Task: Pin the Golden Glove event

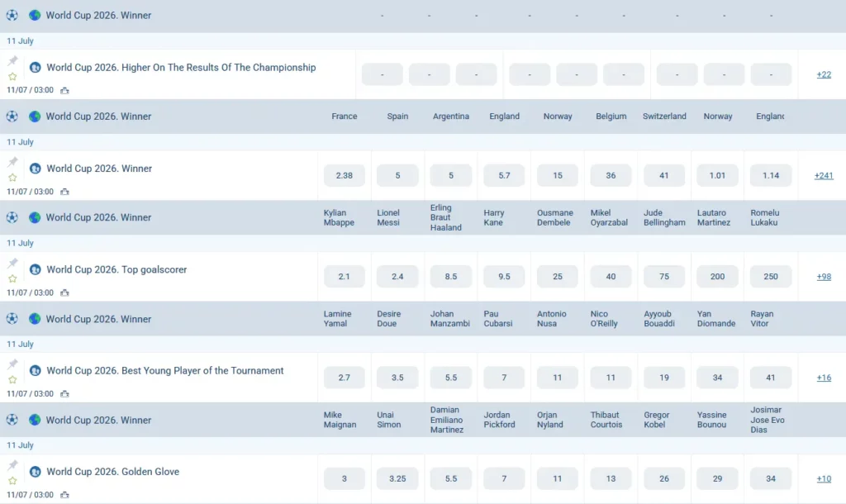Action: pyautogui.click(x=12, y=465)
